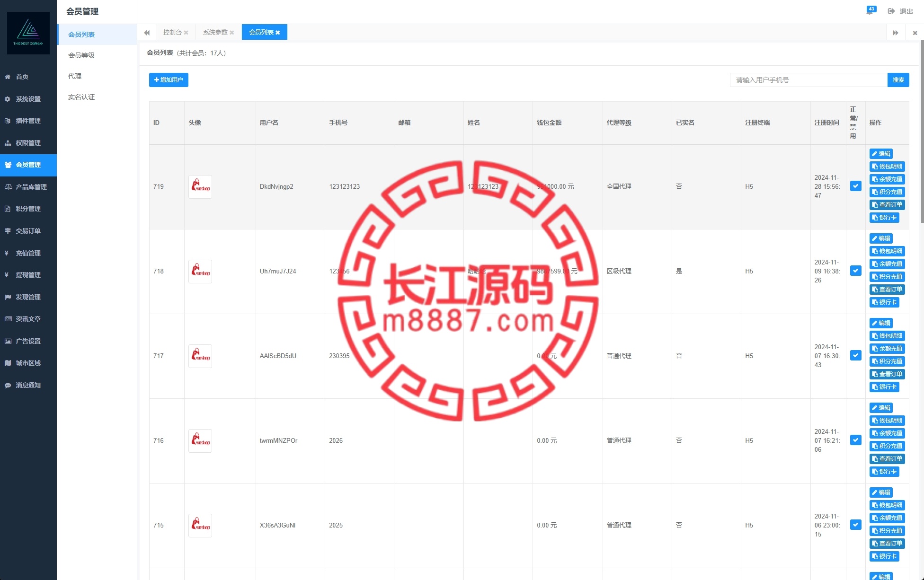This screenshot has width=924, height=580.
Task: Click 查看订单 for user 716
Action: (887, 459)
